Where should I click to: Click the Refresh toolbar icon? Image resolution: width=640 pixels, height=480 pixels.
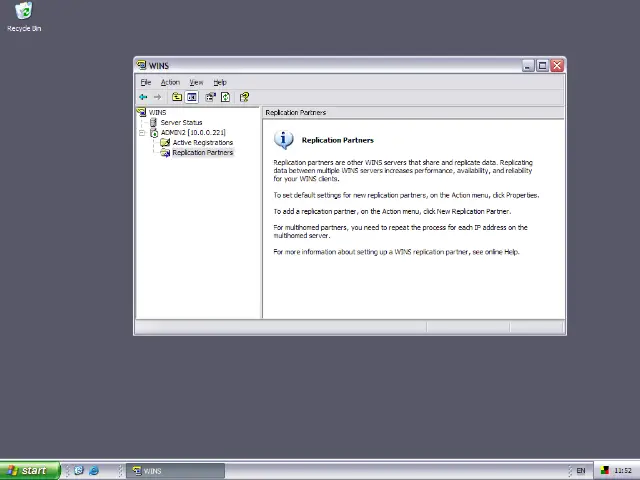click(x=225, y=97)
